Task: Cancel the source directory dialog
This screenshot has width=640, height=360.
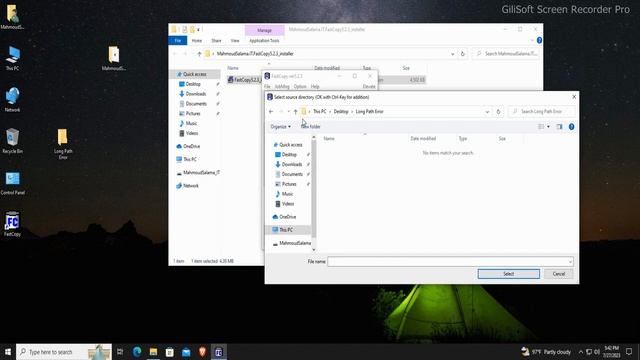Action: coord(558,274)
